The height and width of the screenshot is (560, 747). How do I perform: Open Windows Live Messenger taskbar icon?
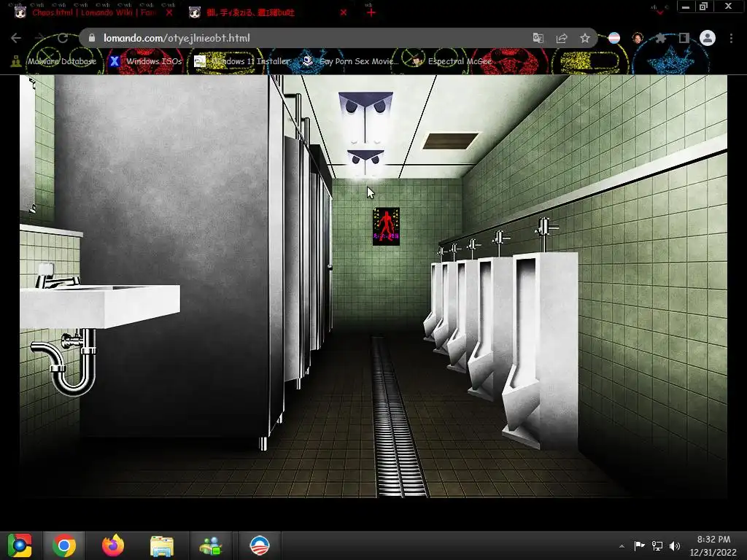coord(211,545)
